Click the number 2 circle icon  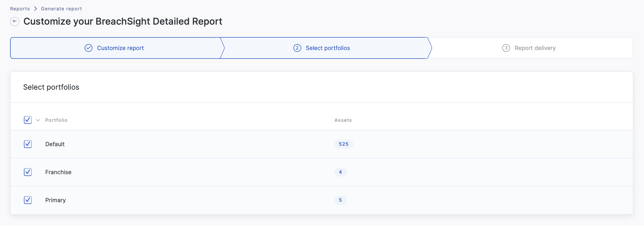(x=297, y=48)
